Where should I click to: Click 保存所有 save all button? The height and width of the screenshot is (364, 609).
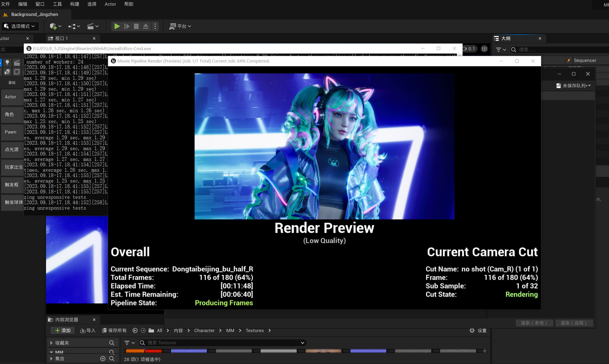114,330
